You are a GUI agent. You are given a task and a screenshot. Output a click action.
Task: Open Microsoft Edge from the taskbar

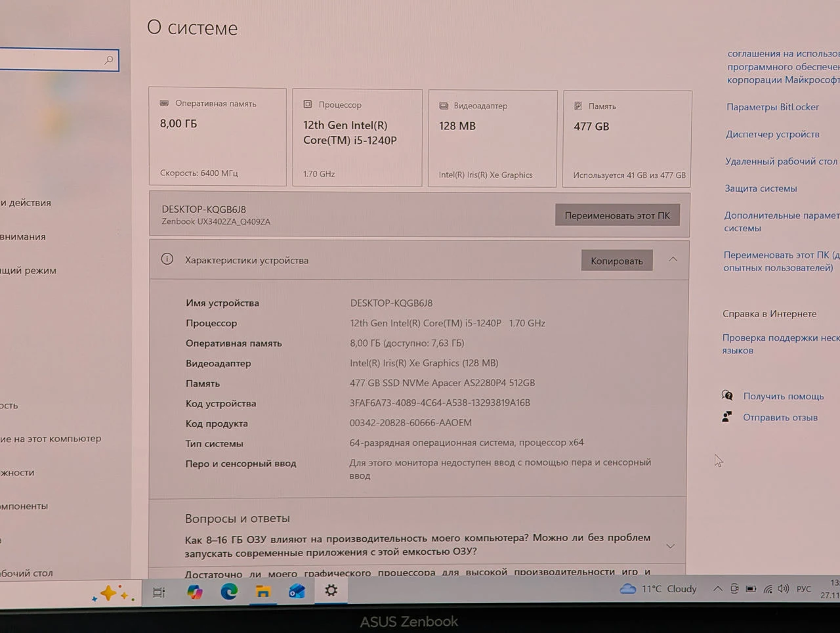[229, 592]
